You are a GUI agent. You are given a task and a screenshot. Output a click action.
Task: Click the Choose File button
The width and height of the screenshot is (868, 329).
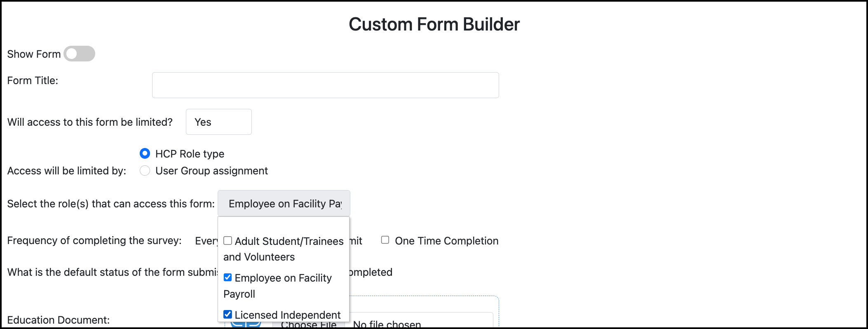point(308,324)
